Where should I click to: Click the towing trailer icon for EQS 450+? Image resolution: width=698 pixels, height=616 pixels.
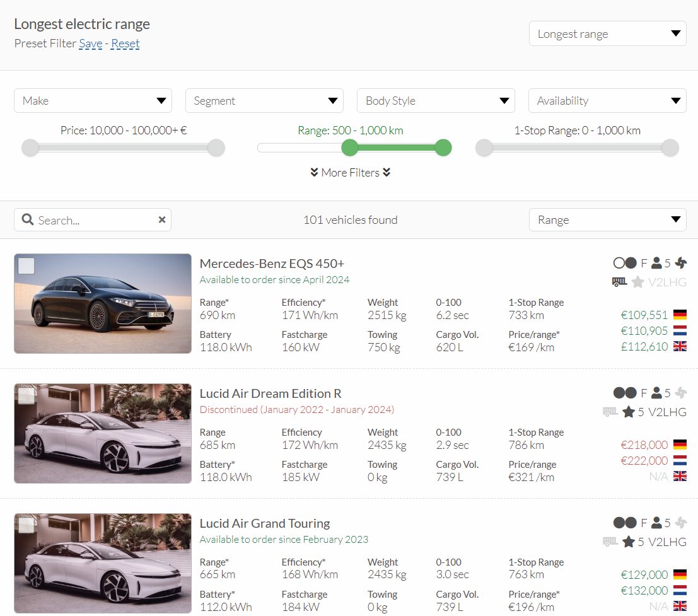619,282
